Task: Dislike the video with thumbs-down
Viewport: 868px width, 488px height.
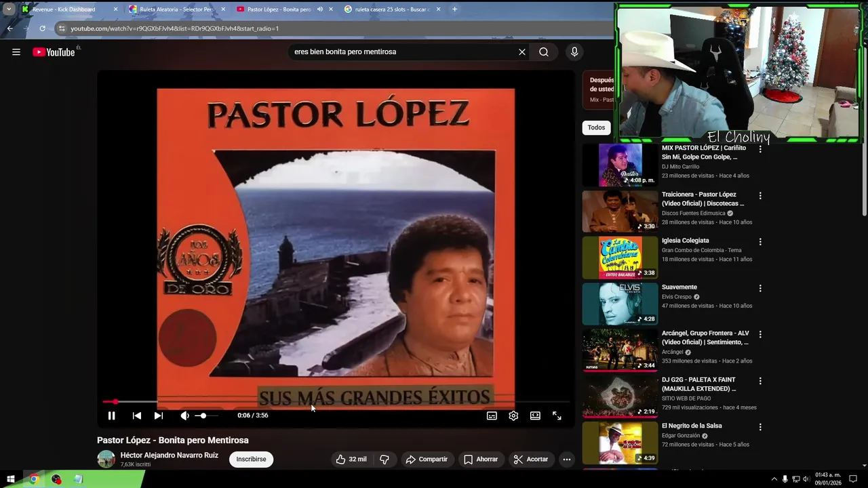Action: click(384, 459)
